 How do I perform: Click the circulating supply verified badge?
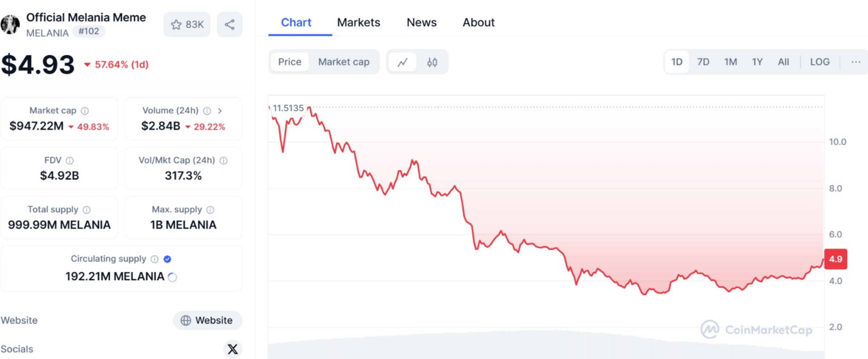click(167, 259)
